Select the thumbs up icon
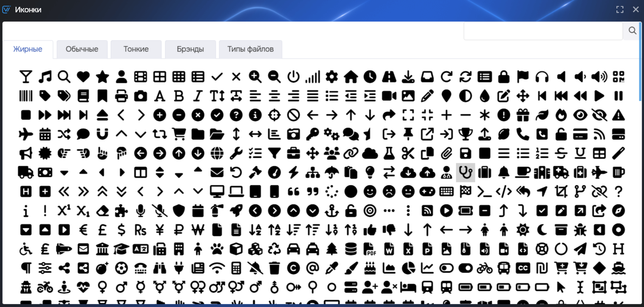This screenshot has height=307, width=644. 370,230
